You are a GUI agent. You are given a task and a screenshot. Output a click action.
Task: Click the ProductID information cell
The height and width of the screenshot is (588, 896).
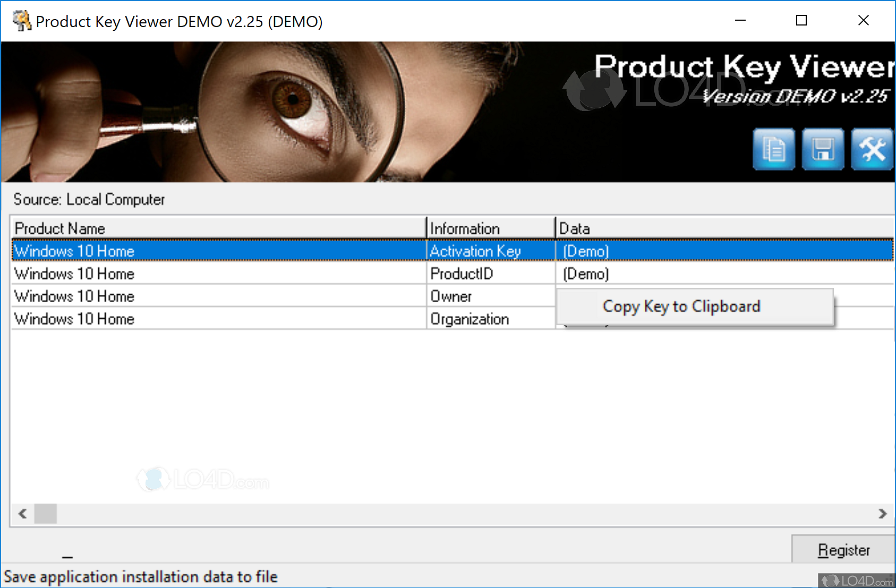click(x=491, y=274)
